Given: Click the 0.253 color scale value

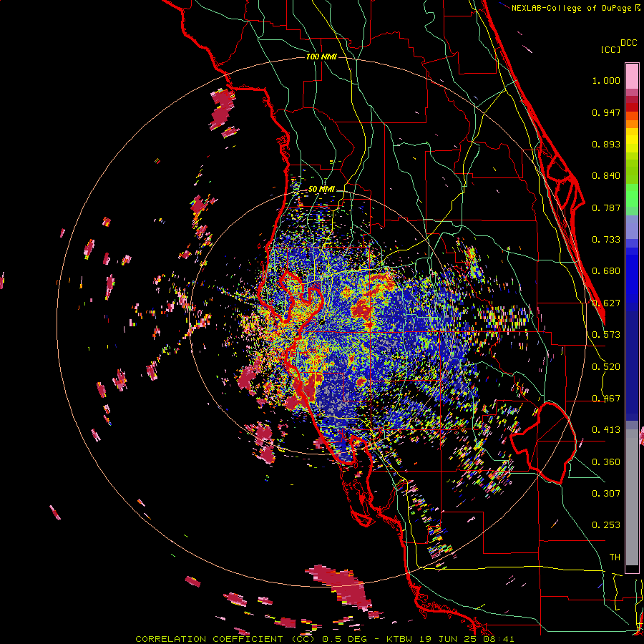Looking at the screenshot, I should [x=606, y=525].
